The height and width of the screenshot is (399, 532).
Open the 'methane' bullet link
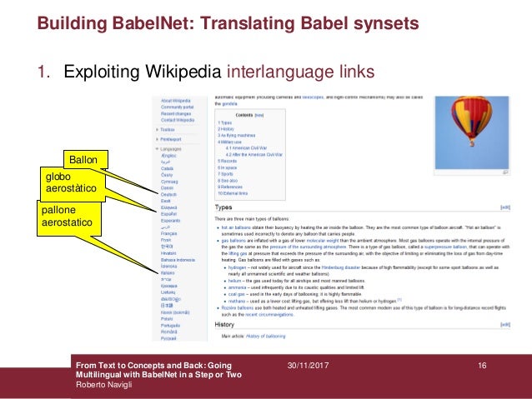coord(237,301)
